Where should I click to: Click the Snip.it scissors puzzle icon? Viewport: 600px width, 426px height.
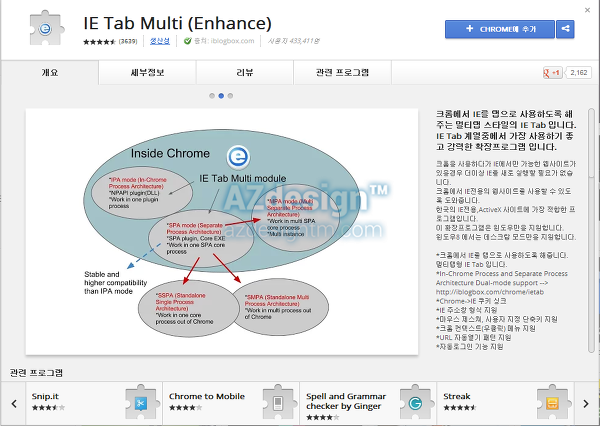tap(141, 403)
